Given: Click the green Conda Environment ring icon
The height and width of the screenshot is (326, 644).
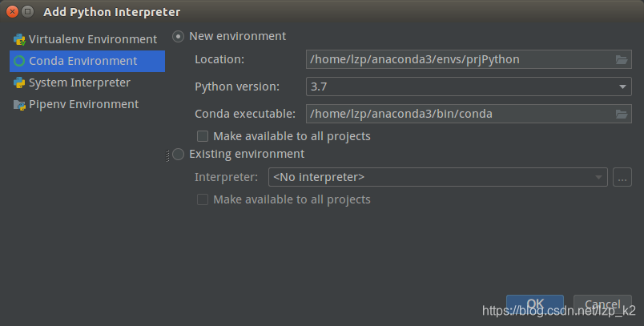Looking at the screenshot, I should click(19, 61).
